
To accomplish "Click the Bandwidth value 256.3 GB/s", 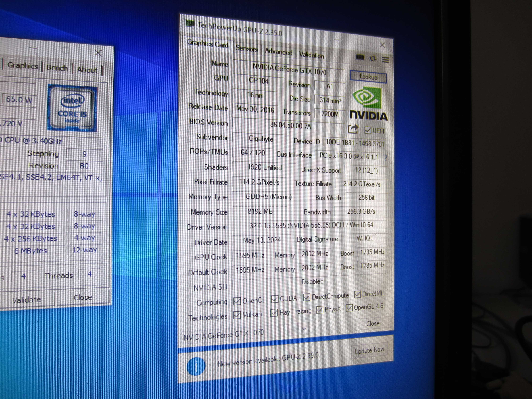I will click(361, 212).
